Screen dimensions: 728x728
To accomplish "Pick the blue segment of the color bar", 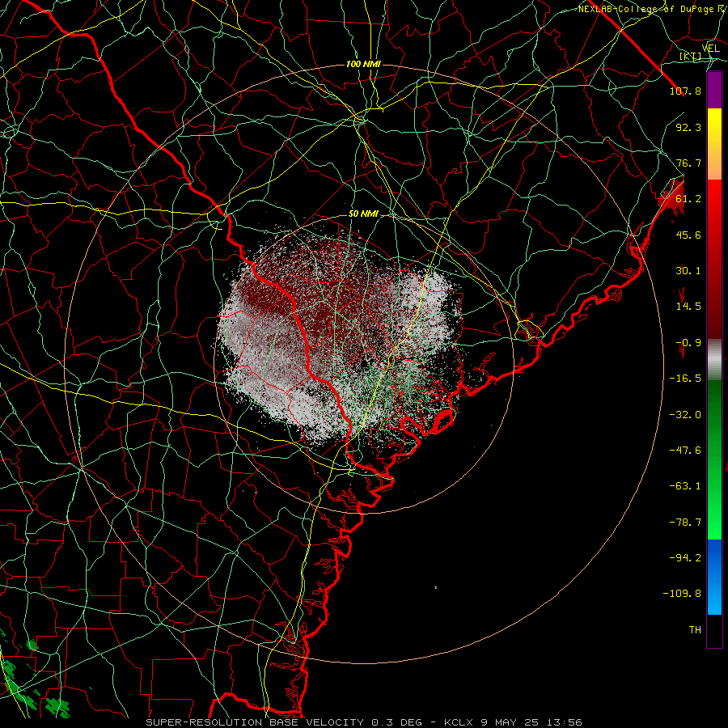I will 714,577.
